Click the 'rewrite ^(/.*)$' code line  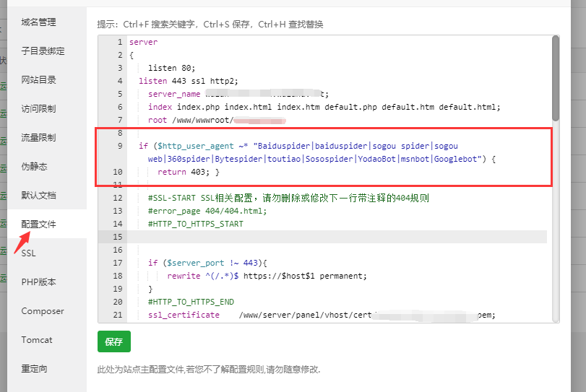(267, 276)
